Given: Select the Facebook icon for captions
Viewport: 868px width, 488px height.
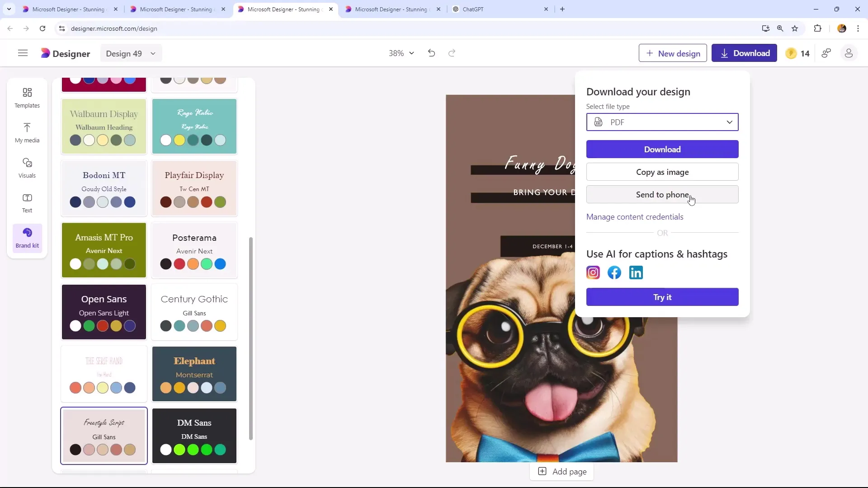Looking at the screenshot, I should tap(614, 272).
